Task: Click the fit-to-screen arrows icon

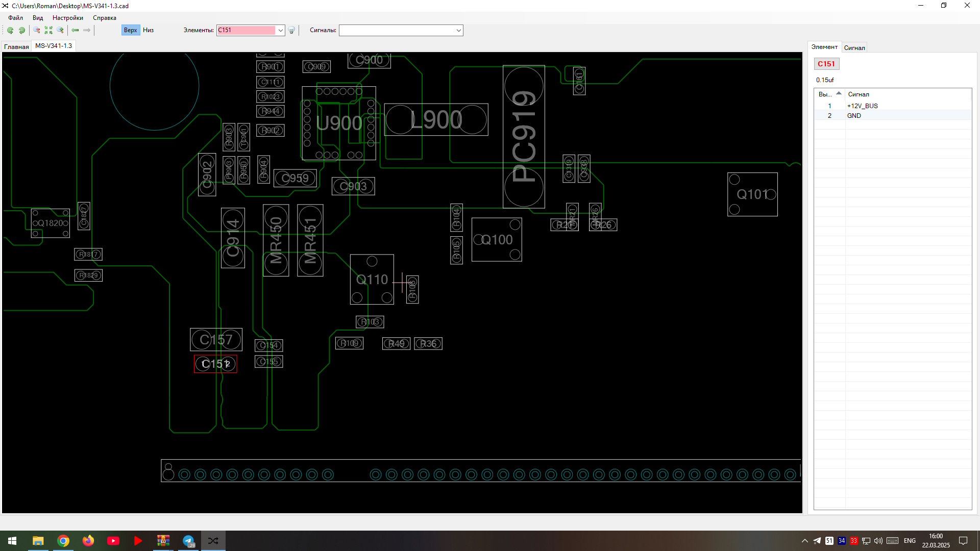Action: tap(48, 31)
